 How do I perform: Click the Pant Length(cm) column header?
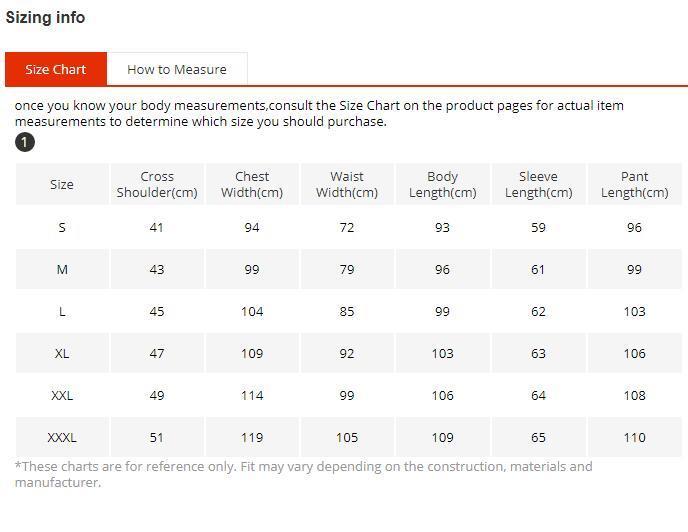point(634,184)
